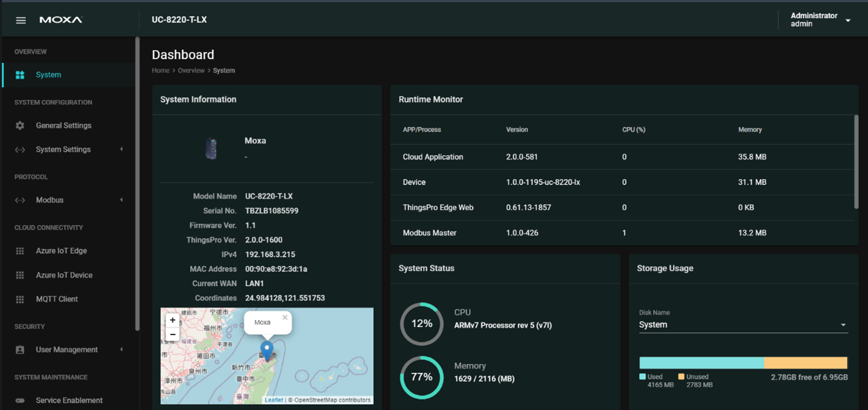
Task: Click the Leaflet attribution link
Action: [274, 400]
